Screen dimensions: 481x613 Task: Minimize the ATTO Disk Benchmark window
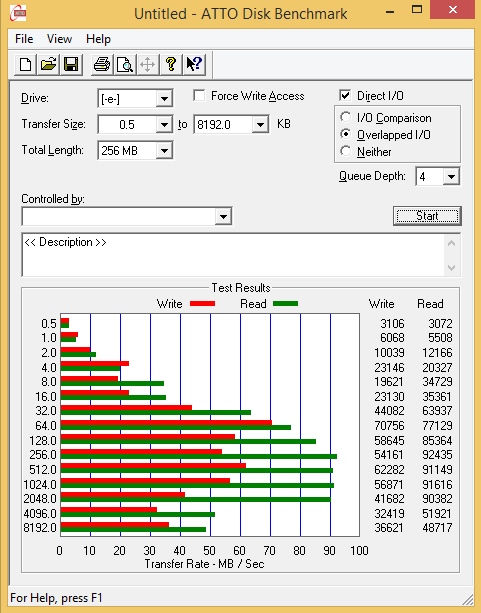pos(390,10)
